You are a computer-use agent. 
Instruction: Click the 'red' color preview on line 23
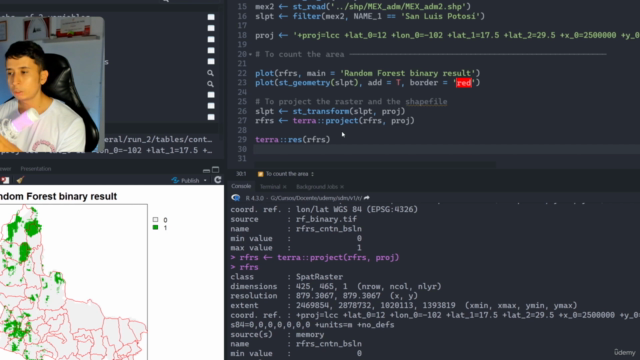464,83
